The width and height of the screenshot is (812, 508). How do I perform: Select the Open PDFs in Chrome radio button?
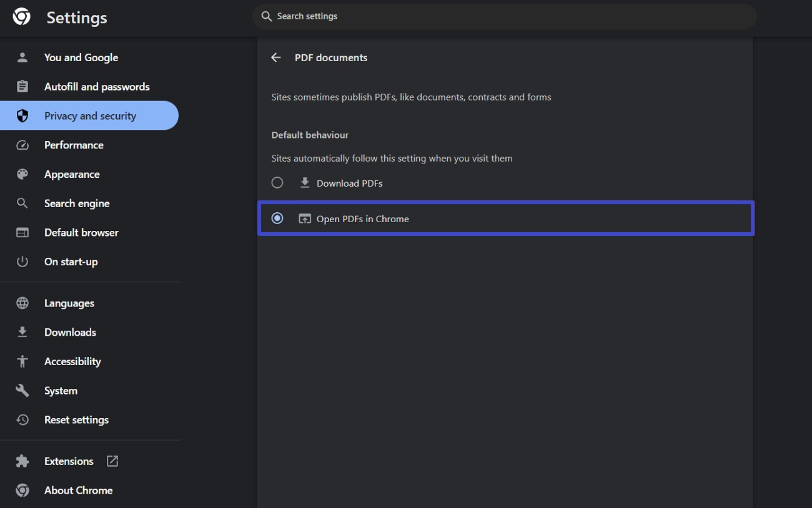pos(277,218)
